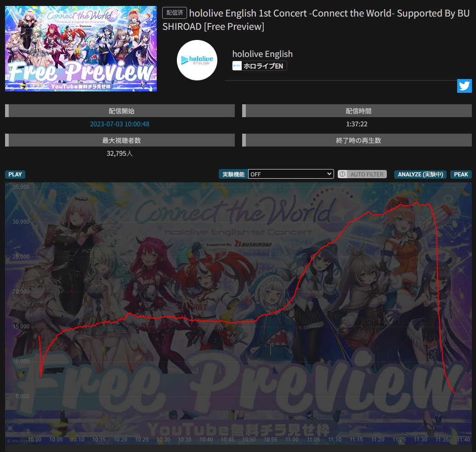Click the Twitter share icon
476x452 pixels.
click(x=464, y=86)
